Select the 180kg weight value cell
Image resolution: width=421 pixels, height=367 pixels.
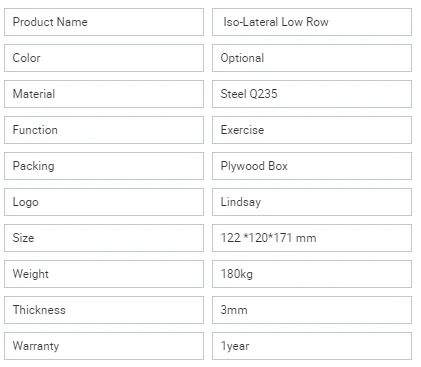(x=312, y=274)
